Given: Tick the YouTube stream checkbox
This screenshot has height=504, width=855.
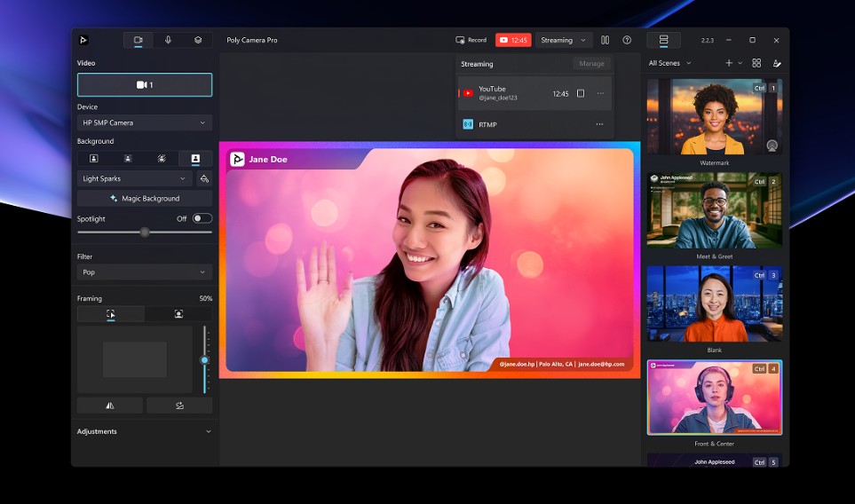Looking at the screenshot, I should tap(581, 93).
